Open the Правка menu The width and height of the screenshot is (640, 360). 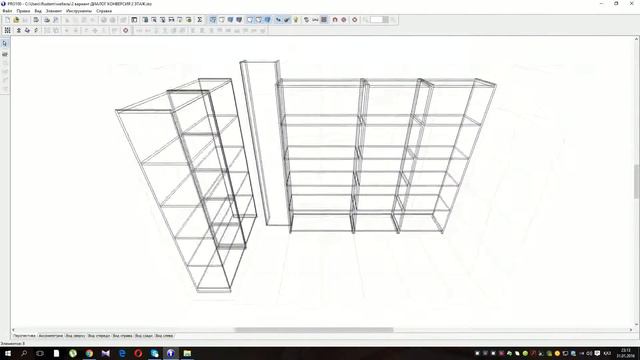click(x=23, y=11)
